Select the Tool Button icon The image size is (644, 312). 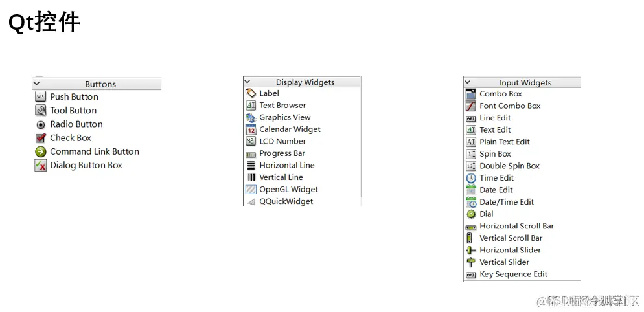point(40,111)
